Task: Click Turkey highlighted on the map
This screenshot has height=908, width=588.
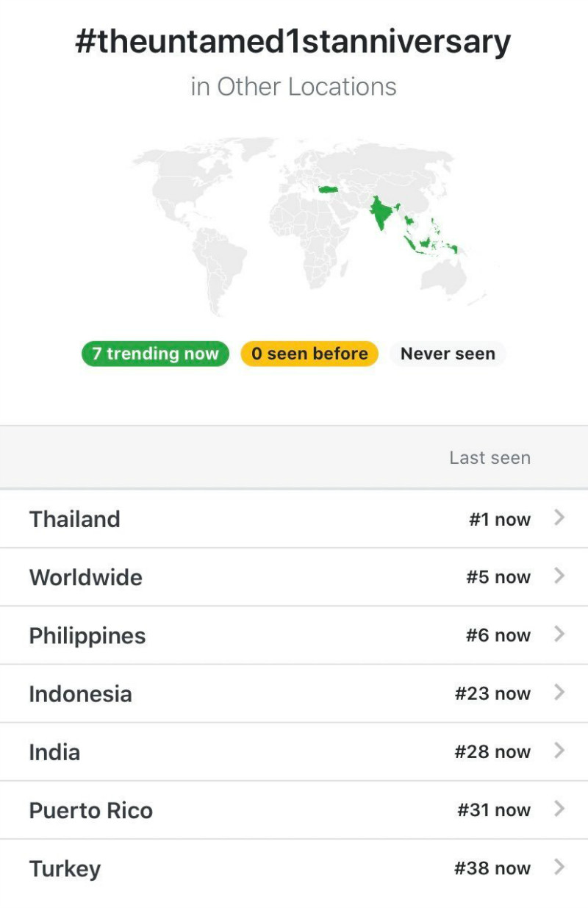Action: click(x=328, y=190)
